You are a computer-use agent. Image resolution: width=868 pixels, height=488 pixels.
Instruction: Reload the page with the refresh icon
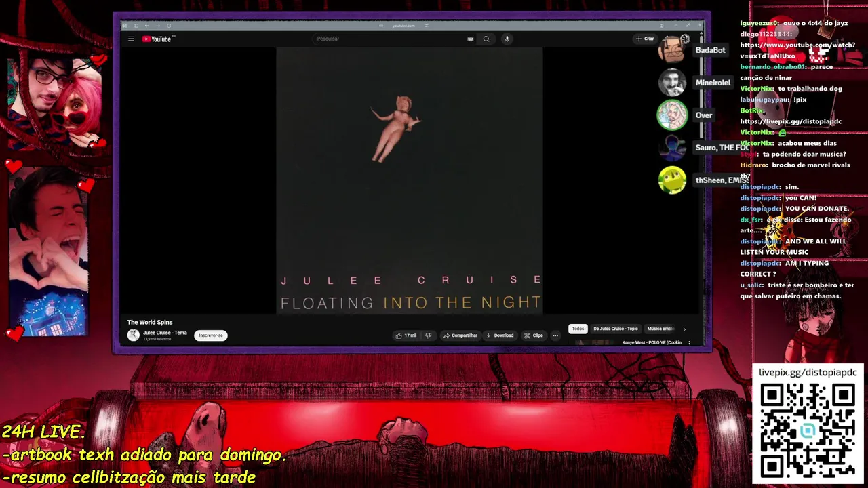pyautogui.click(x=169, y=26)
